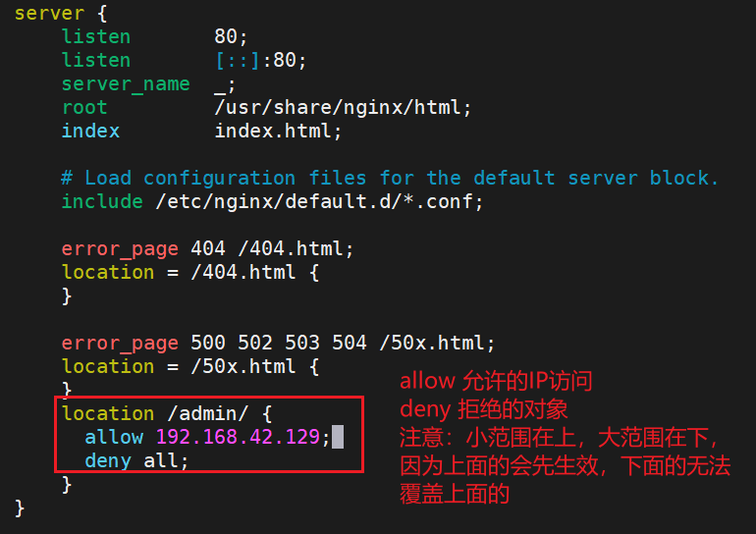Image resolution: width=756 pixels, height=534 pixels.
Task: Click the root path '/usr/share/nginx/html;'
Action: coord(343,107)
